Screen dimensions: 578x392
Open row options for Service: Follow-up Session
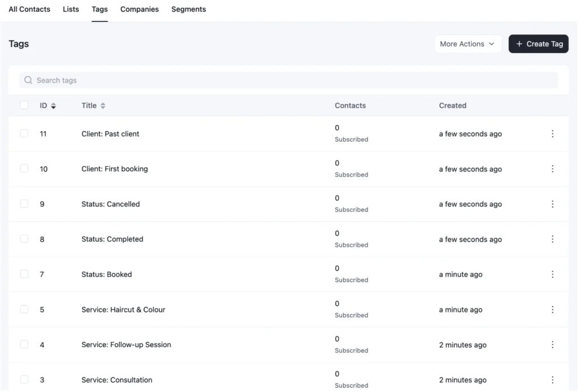point(552,345)
